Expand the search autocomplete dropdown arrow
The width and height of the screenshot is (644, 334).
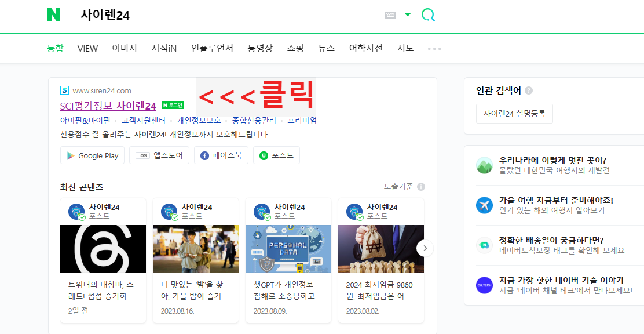(408, 15)
